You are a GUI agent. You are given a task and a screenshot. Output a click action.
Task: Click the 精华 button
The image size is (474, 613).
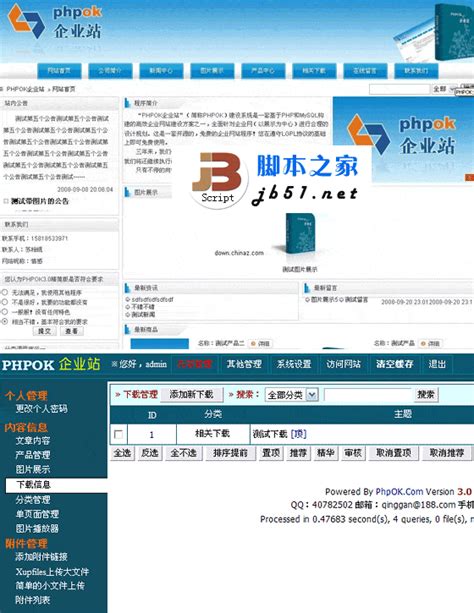point(326,453)
